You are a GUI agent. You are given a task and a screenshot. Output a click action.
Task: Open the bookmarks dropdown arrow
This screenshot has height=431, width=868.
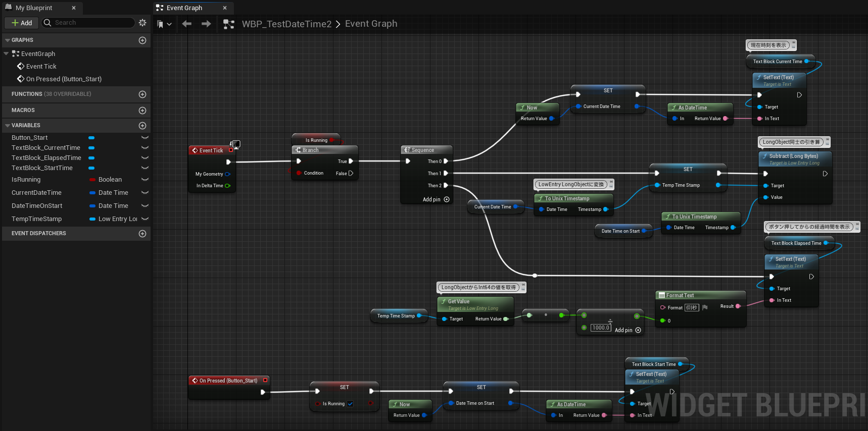(x=169, y=24)
